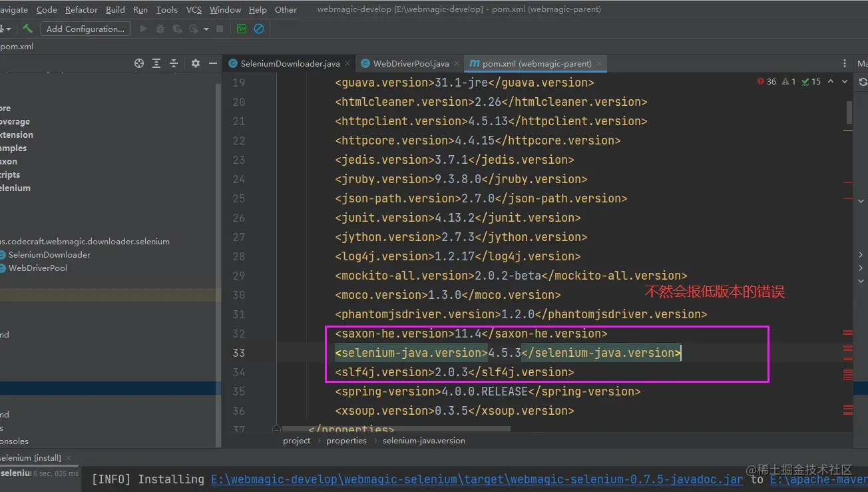This screenshot has width=868, height=492.
Task: Select the Debug icon in toolbar
Action: tap(159, 29)
